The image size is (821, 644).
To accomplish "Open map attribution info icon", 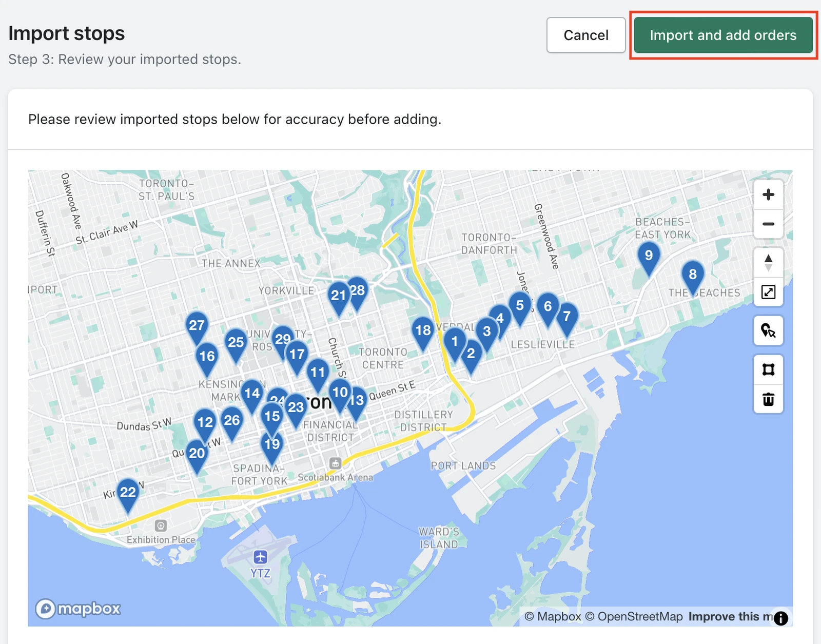I will coord(780,618).
